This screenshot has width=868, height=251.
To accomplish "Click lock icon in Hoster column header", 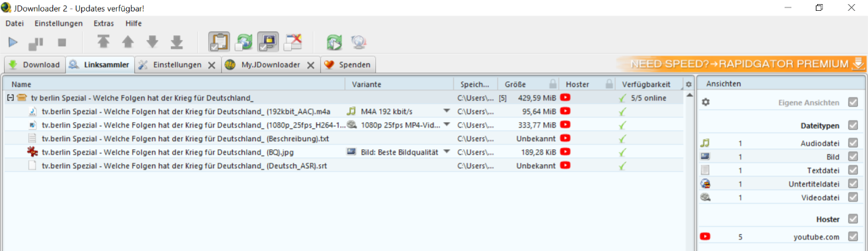I will tap(609, 84).
